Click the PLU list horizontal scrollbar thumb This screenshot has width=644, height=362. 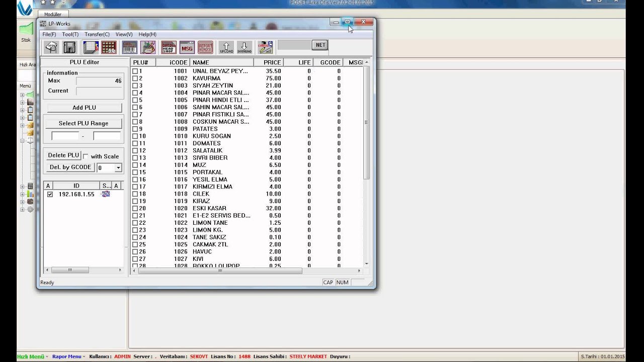(x=220, y=271)
